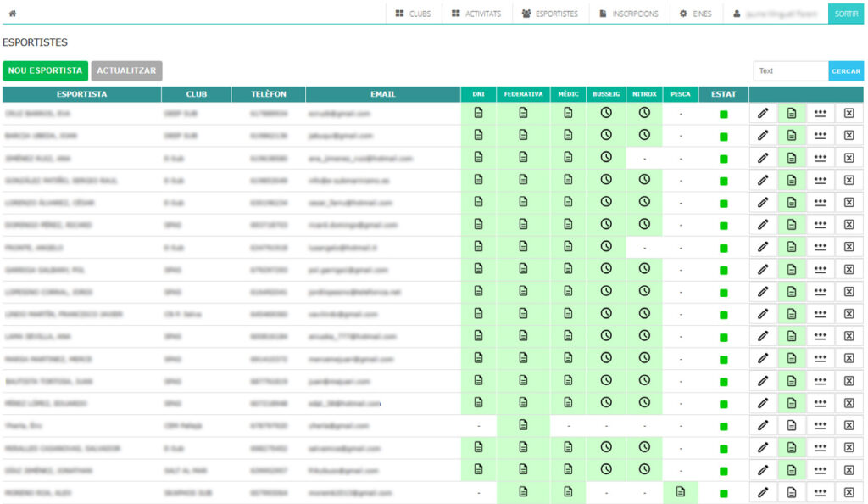This screenshot has height=504, width=868.
Task: Expand the Eines tools menu
Action: pyautogui.click(x=695, y=14)
